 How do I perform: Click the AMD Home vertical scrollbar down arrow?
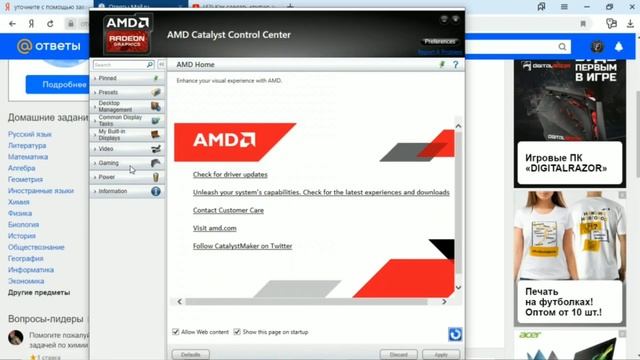click(x=458, y=288)
